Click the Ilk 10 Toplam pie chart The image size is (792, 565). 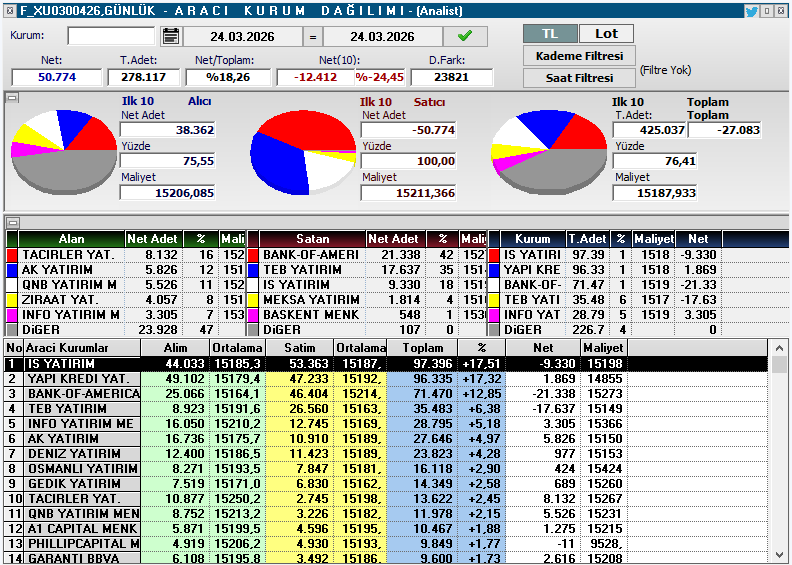(x=549, y=152)
